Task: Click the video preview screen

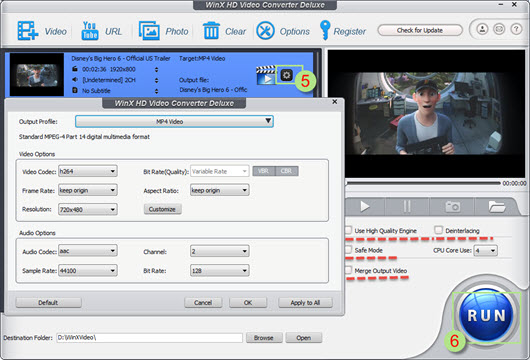Action: pos(426,114)
